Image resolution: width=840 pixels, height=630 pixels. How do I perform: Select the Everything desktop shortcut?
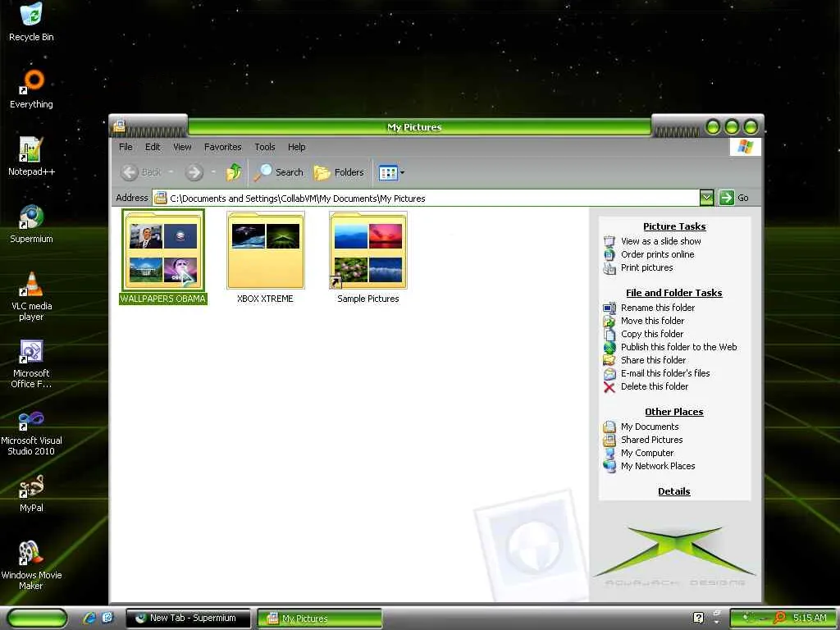point(31,89)
